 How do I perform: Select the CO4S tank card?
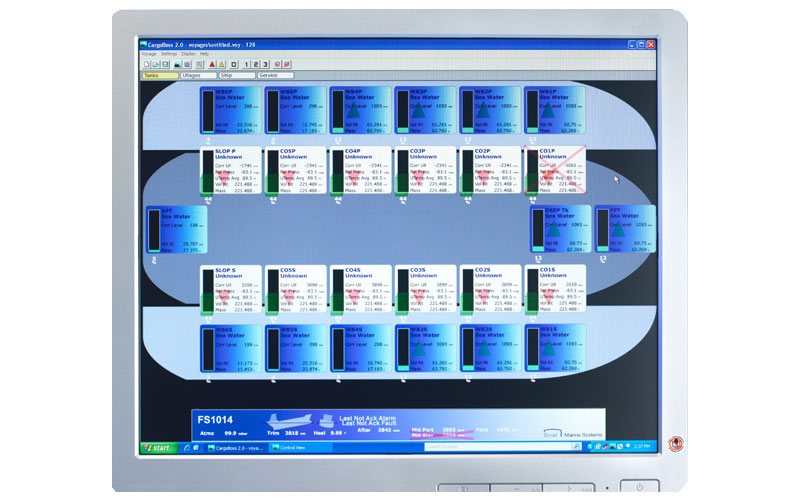pos(360,289)
